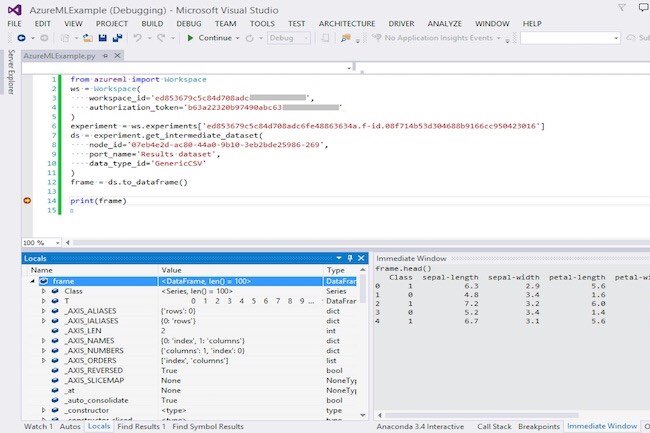Expand the _AXIS_NUMBERS row
Image resolution: width=650 pixels, height=433 pixels.
click(x=44, y=351)
